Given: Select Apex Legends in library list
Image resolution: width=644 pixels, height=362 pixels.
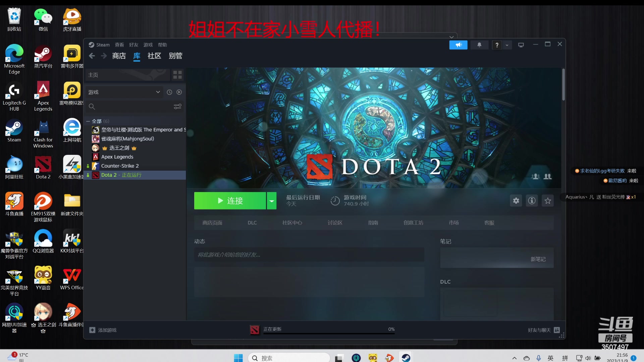Looking at the screenshot, I should point(117,157).
